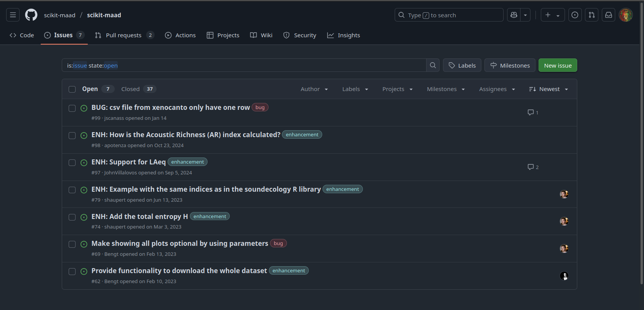This screenshot has height=310, width=644.
Task: Click the green New issue button
Action: [x=557, y=65]
